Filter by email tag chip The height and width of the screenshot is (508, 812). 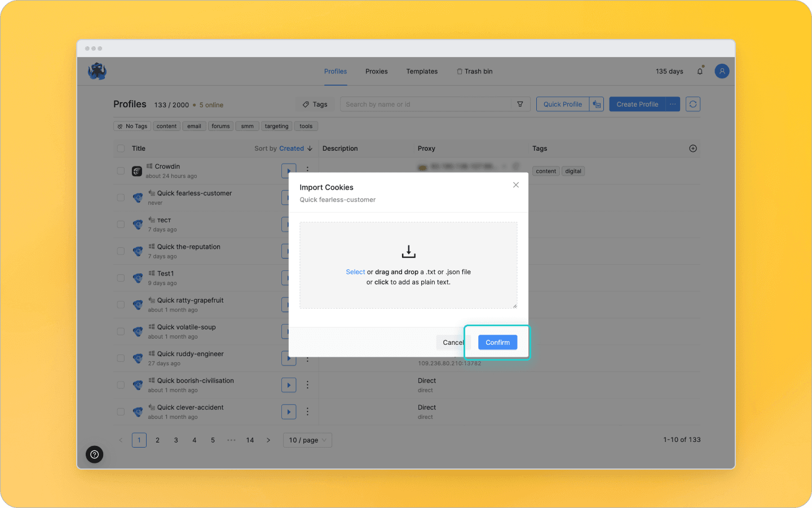194,126
